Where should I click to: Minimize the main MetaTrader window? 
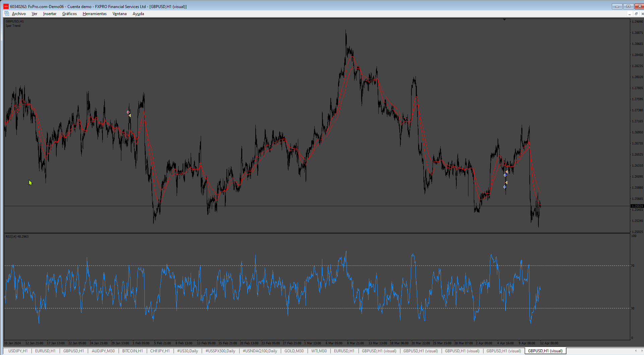click(x=617, y=6)
